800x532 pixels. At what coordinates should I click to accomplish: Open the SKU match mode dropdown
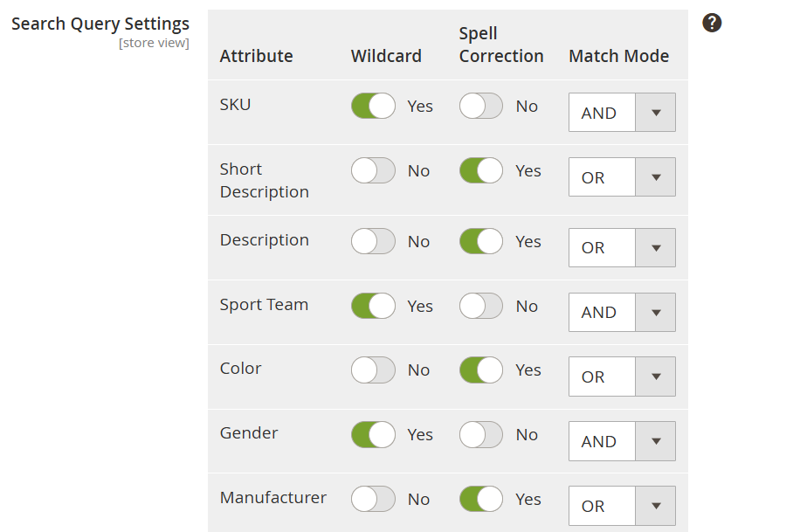pos(622,114)
